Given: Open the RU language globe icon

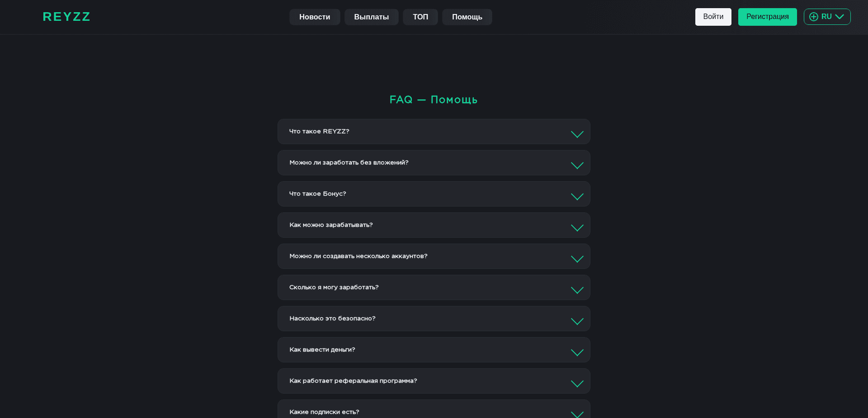Looking at the screenshot, I should tap(814, 17).
